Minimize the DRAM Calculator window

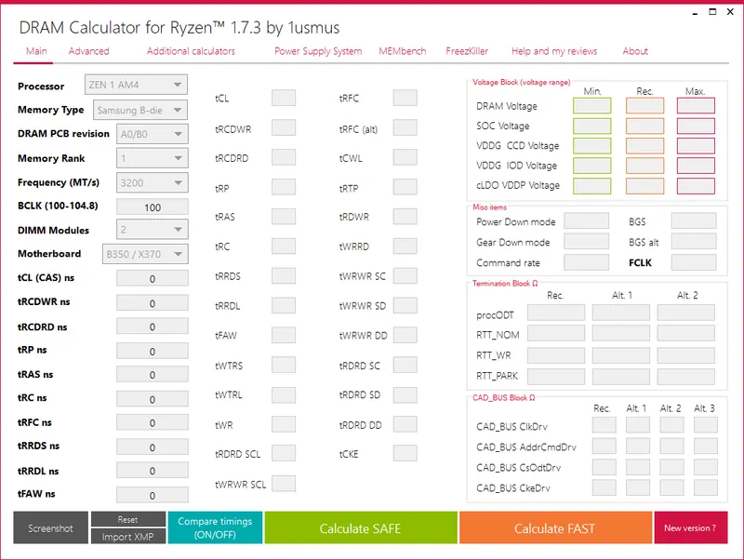[695, 13]
